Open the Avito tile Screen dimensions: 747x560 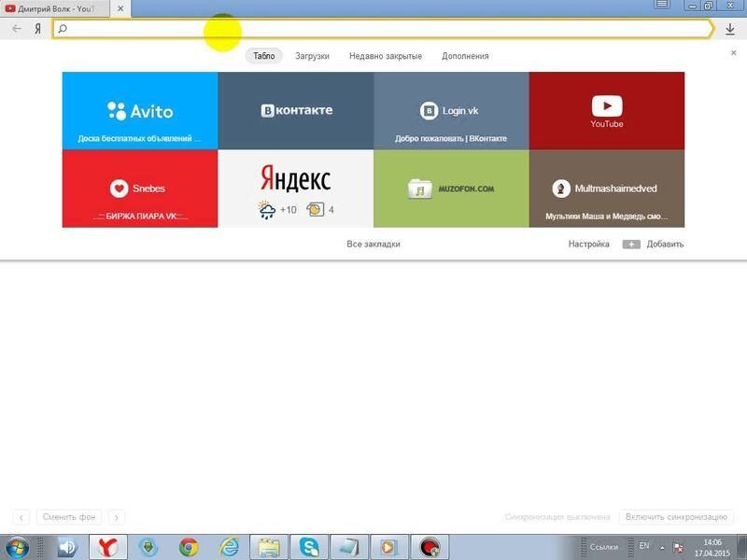pyautogui.click(x=140, y=110)
